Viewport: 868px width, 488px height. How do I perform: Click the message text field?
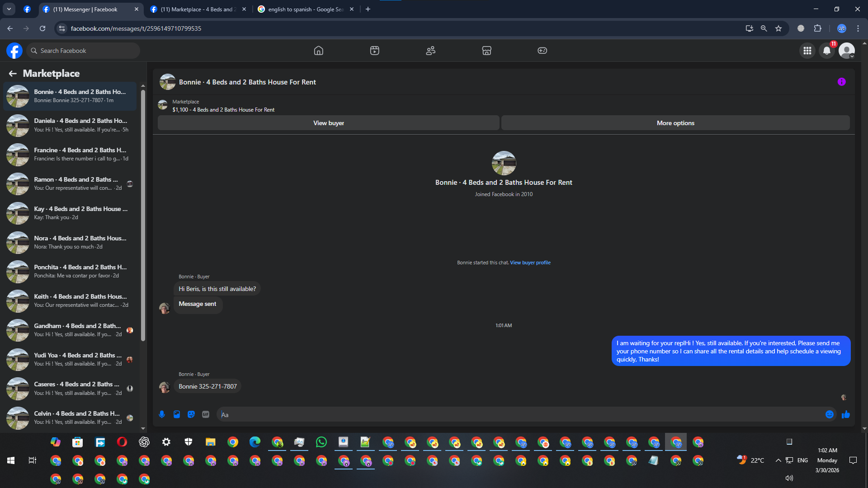tap(520, 414)
